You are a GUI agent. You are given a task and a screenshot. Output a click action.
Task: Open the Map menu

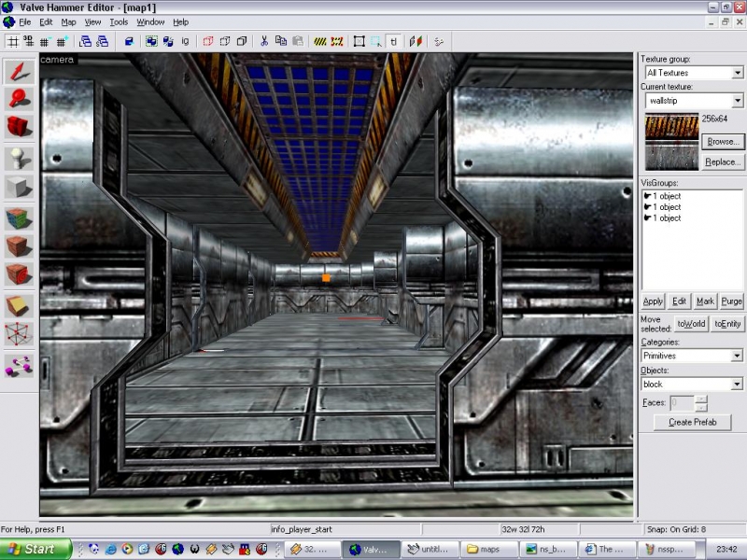pyautogui.click(x=68, y=21)
